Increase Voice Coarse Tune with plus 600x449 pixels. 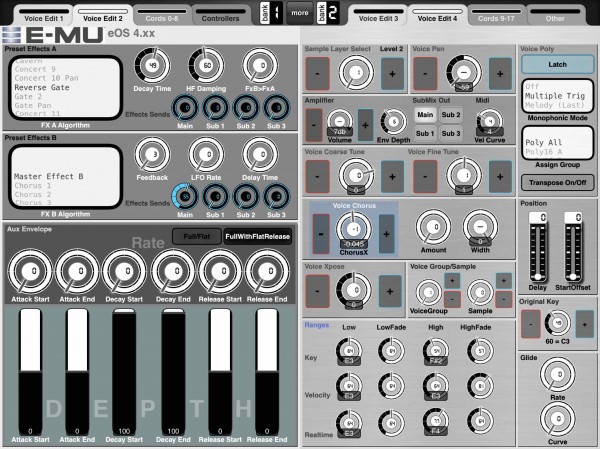tap(392, 176)
